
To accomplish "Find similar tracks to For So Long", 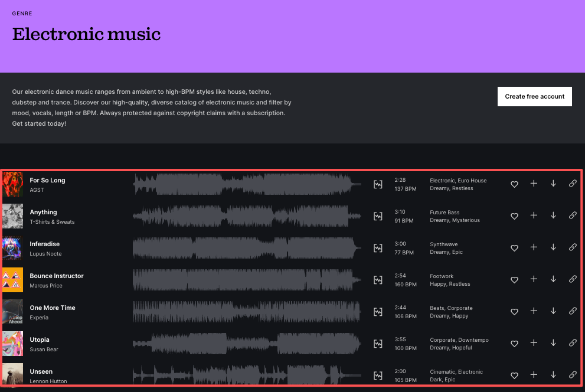I will pos(378,184).
